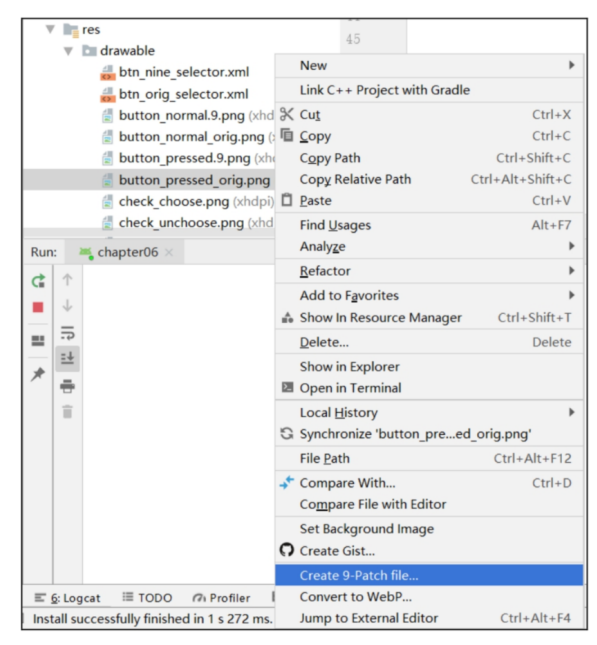Stop the running app with red square
This screenshot has height=645, width=597.
point(38,307)
